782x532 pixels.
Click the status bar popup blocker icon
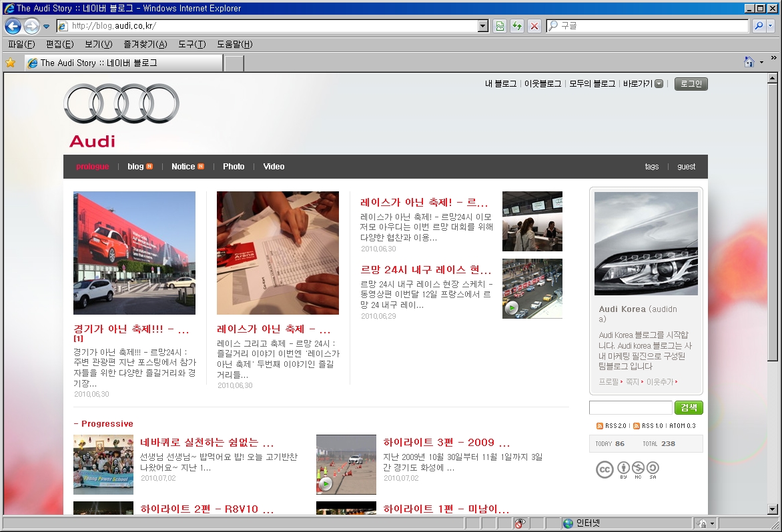tap(520, 523)
